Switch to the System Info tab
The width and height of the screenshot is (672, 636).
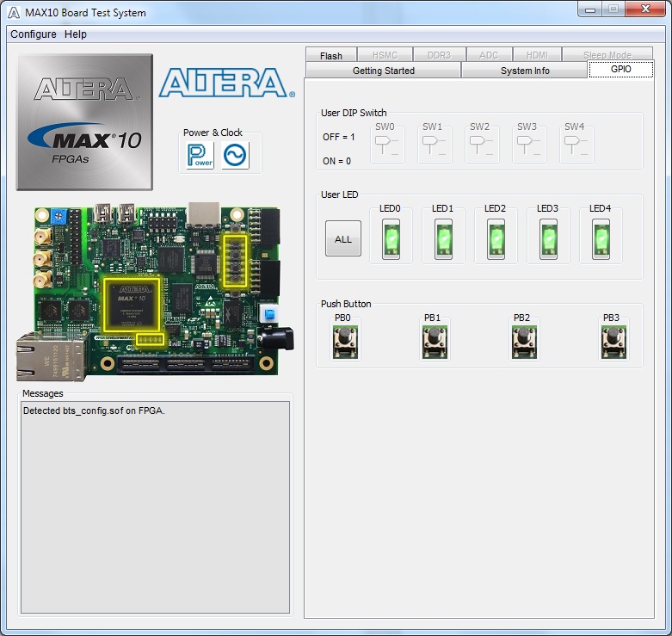pos(525,71)
